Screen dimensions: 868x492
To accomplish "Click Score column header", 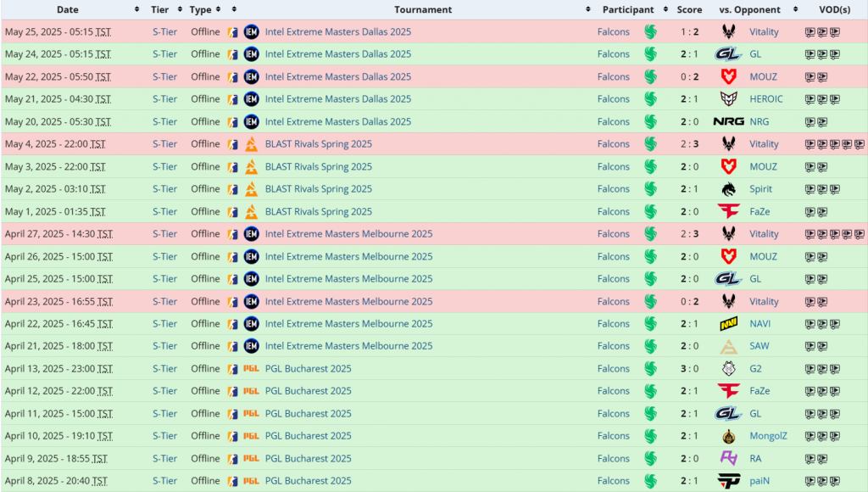I will tap(689, 9).
